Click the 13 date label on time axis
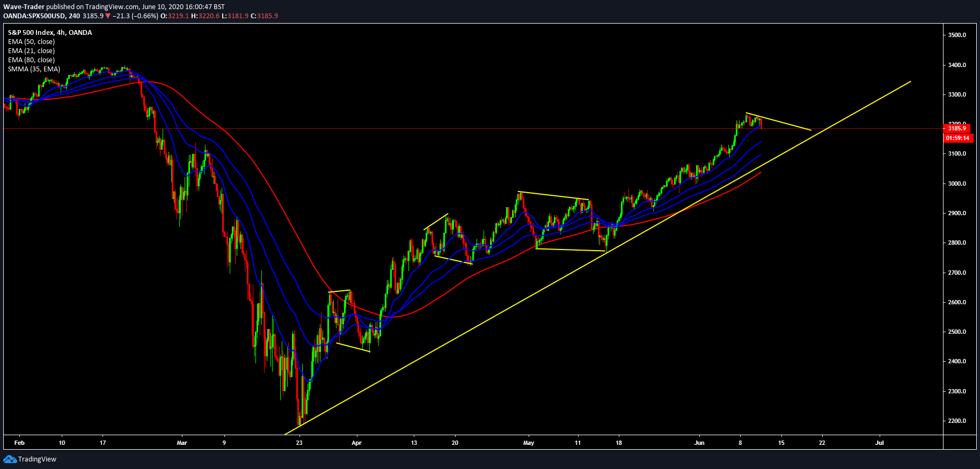This screenshot has width=980, height=469. point(414,443)
